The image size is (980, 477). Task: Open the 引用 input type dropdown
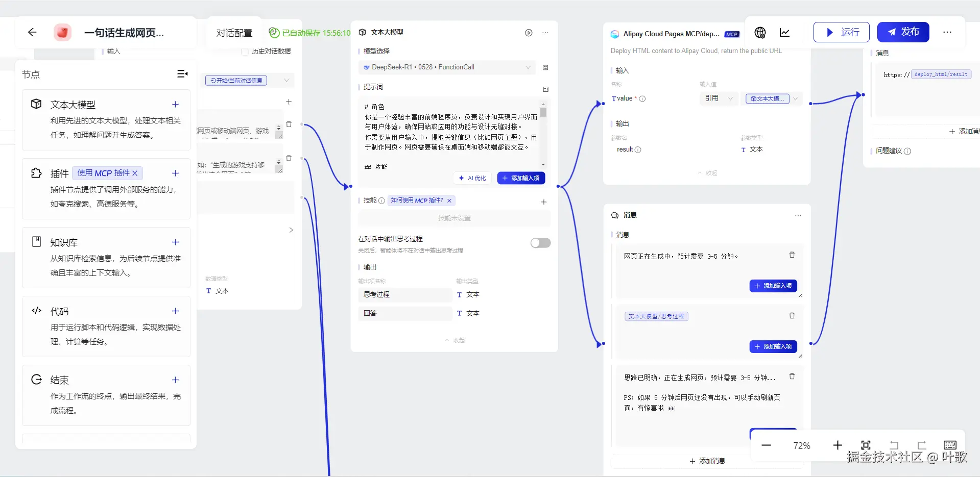pos(719,98)
